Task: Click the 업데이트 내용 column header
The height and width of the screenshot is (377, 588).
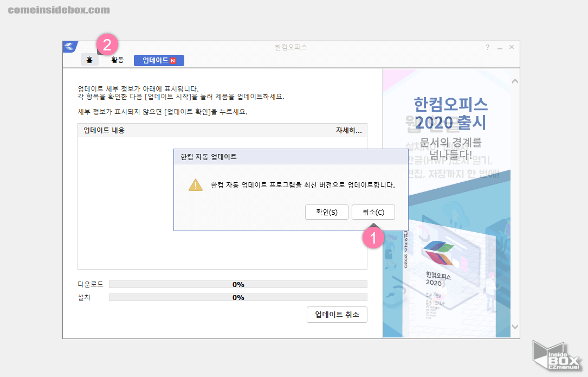Action: pyautogui.click(x=104, y=130)
